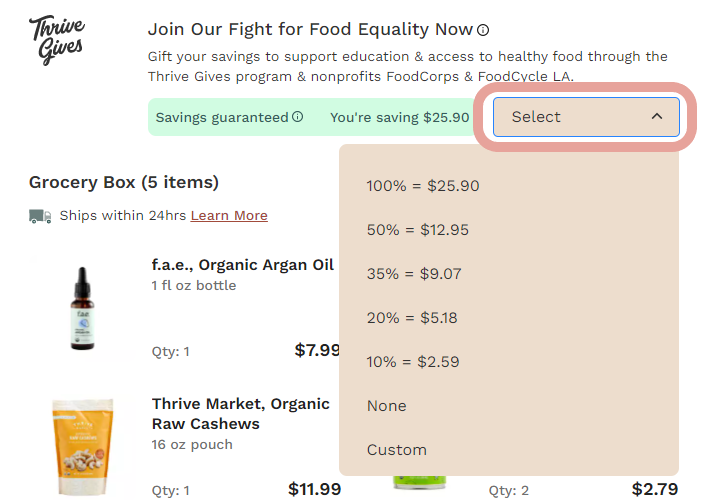The width and height of the screenshot is (707, 500).
Task: Click the shipping truck icon
Action: (40, 216)
